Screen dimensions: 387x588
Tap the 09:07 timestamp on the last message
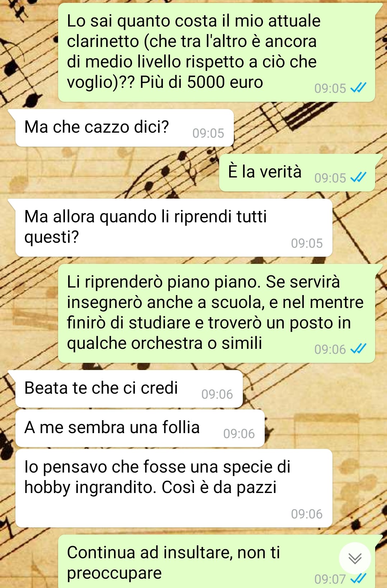(x=330, y=579)
